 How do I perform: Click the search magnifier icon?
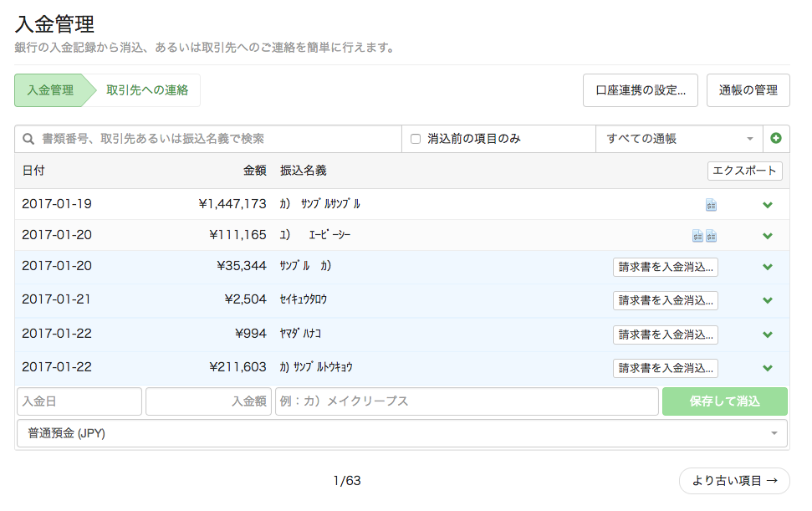click(28, 139)
